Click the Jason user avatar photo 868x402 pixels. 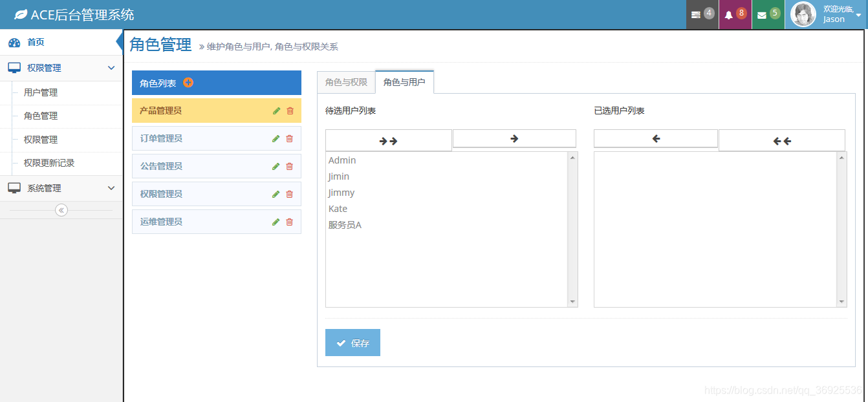[x=804, y=14]
